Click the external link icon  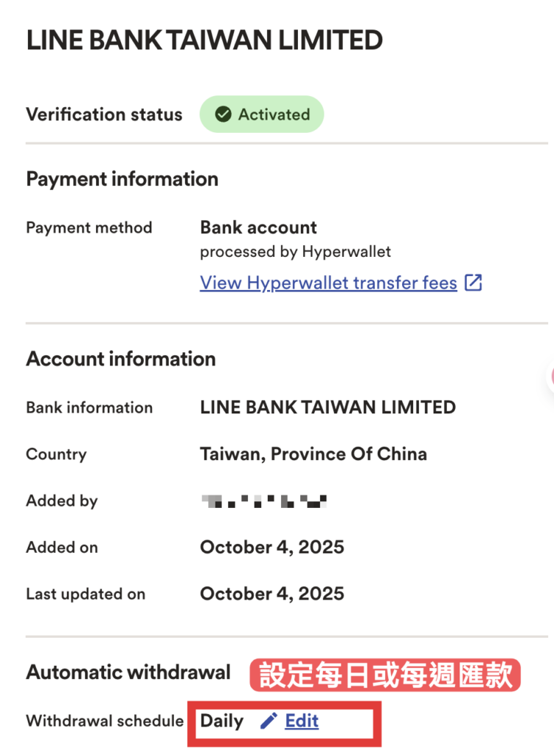473,283
